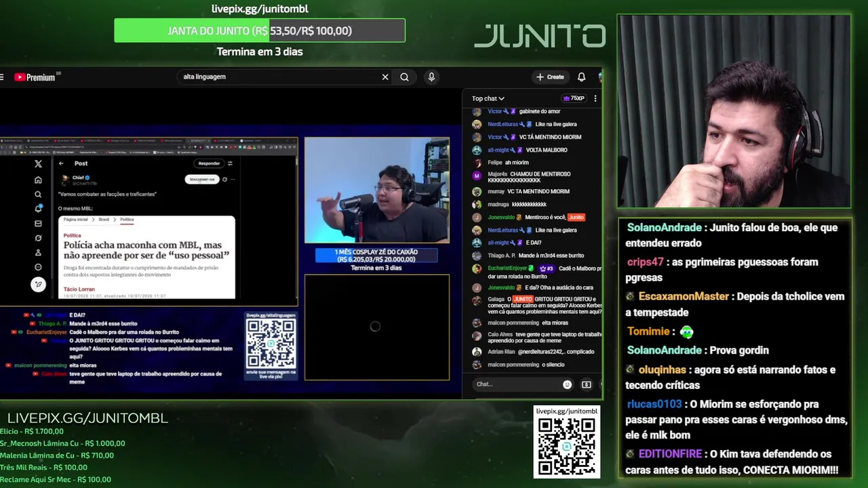The image size is (868, 488).
Task: Open the YouTube hamburger guide menu
Action: click(2, 77)
